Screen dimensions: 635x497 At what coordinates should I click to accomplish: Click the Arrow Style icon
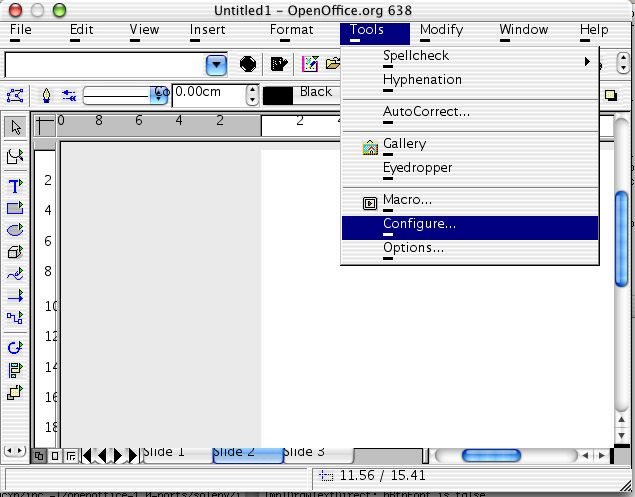tap(69, 96)
